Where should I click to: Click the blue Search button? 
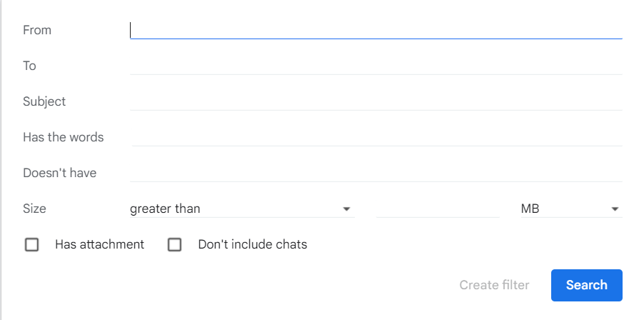[586, 285]
